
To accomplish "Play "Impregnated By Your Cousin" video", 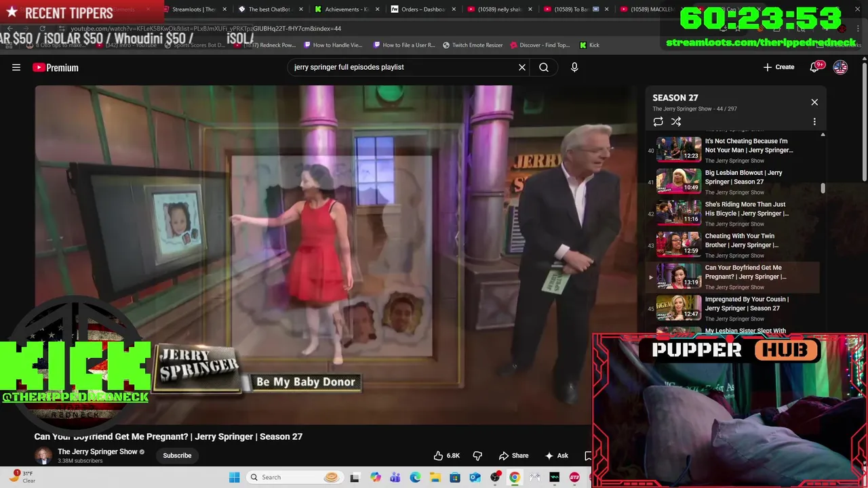I will 732,308.
